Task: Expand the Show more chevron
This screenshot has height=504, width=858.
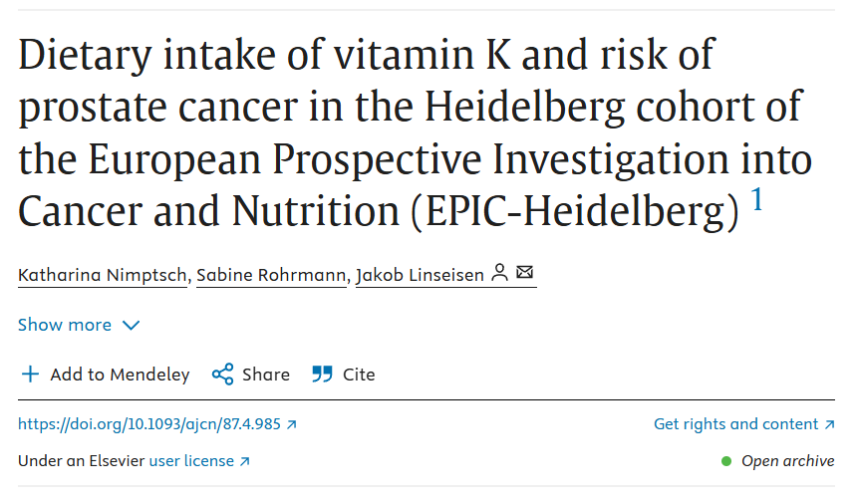Action: pyautogui.click(x=131, y=326)
